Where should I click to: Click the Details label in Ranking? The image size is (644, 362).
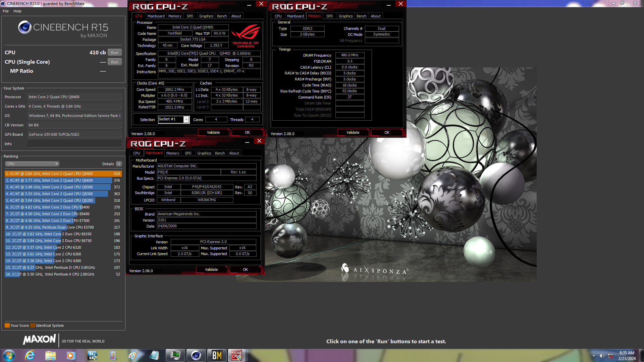click(x=108, y=164)
